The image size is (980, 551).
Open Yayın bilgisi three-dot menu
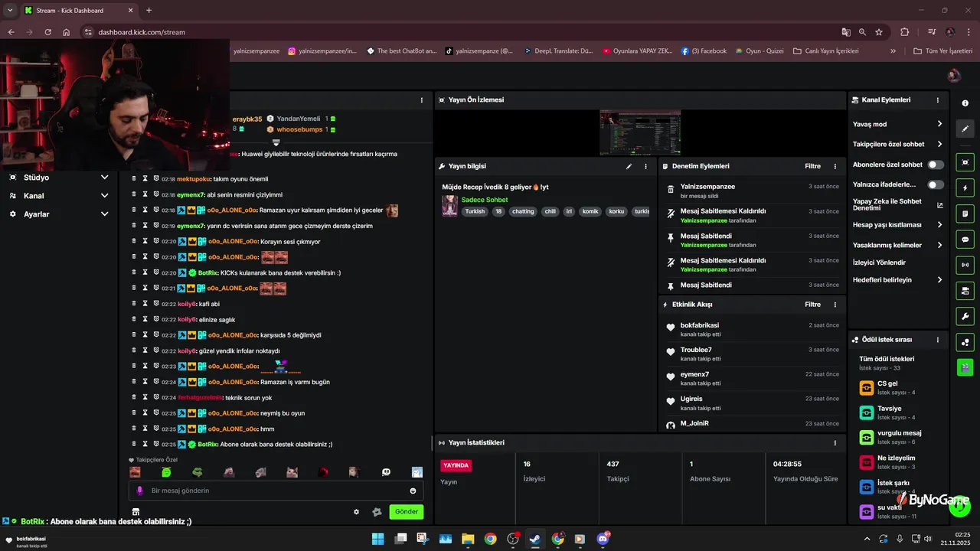[645, 166]
